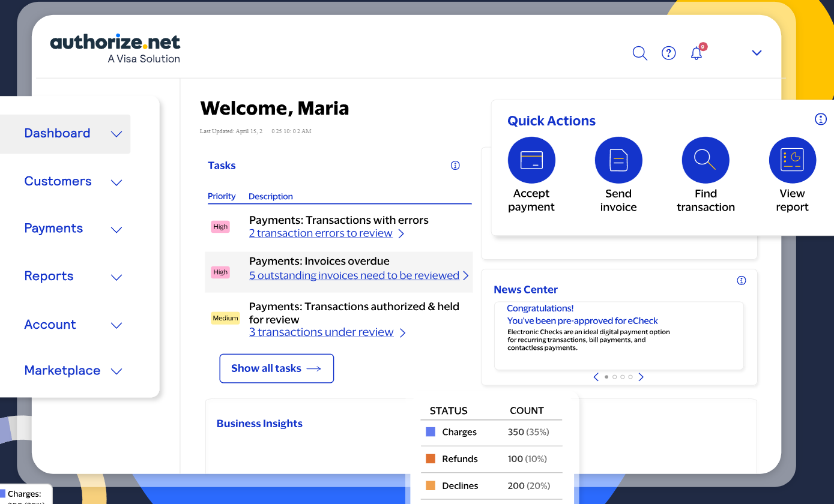Select Account in the sidebar
This screenshot has width=834, height=504.
point(50,325)
